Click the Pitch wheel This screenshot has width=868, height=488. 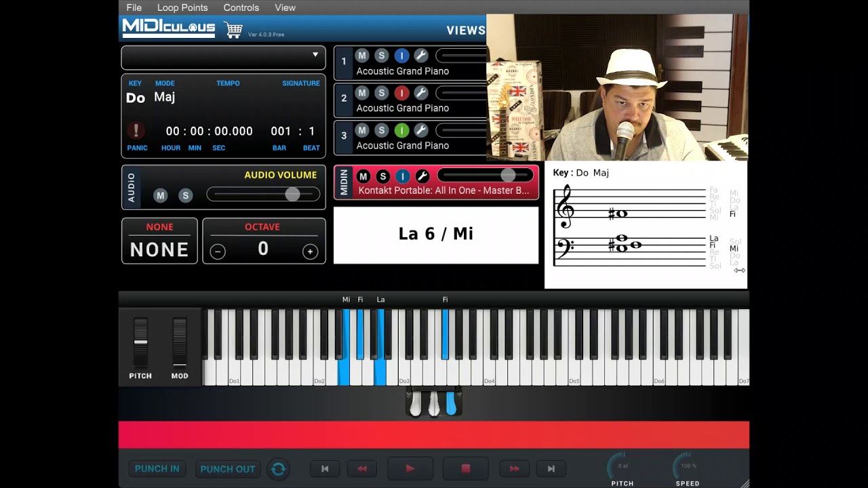(140, 342)
